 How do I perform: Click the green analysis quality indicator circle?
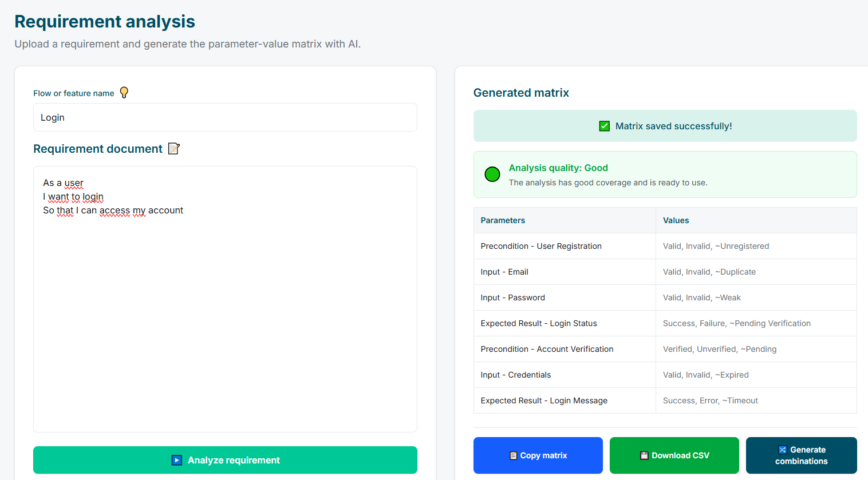[x=492, y=174]
